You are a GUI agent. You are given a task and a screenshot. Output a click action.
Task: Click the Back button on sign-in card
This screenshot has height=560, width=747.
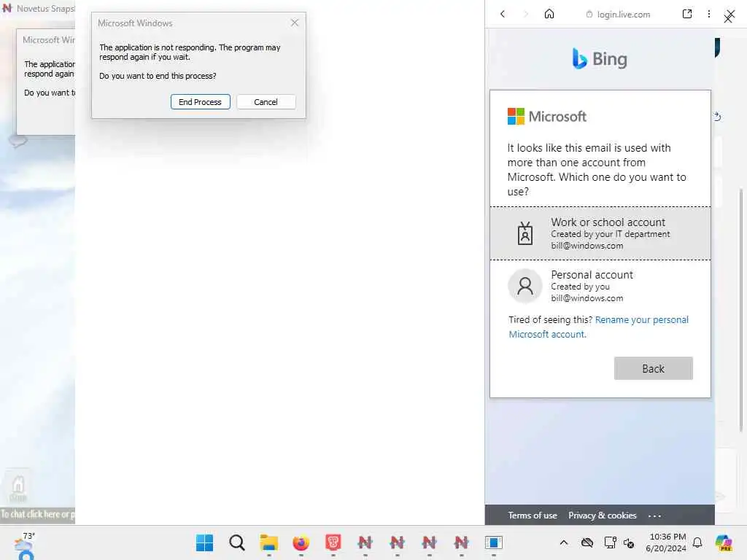click(653, 368)
